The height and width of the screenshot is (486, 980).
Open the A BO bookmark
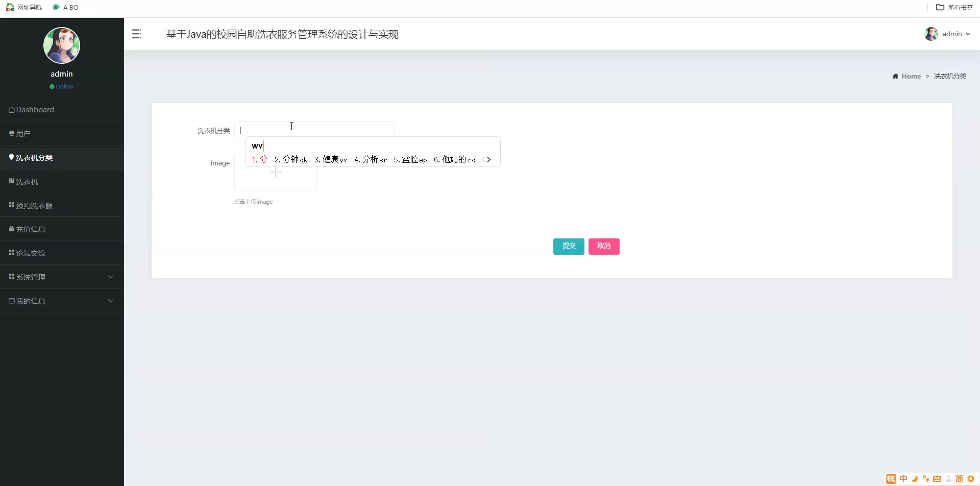point(66,7)
